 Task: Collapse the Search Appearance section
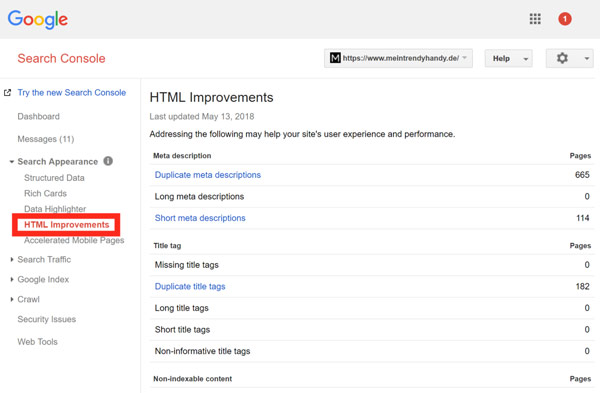12,162
